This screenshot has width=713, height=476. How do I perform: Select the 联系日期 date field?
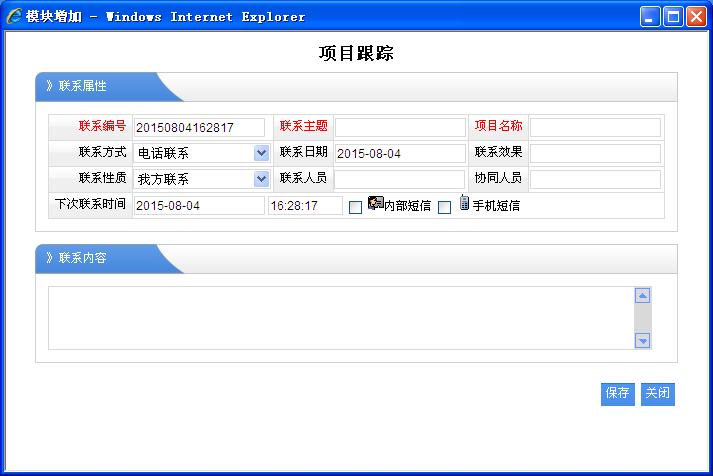(400, 153)
